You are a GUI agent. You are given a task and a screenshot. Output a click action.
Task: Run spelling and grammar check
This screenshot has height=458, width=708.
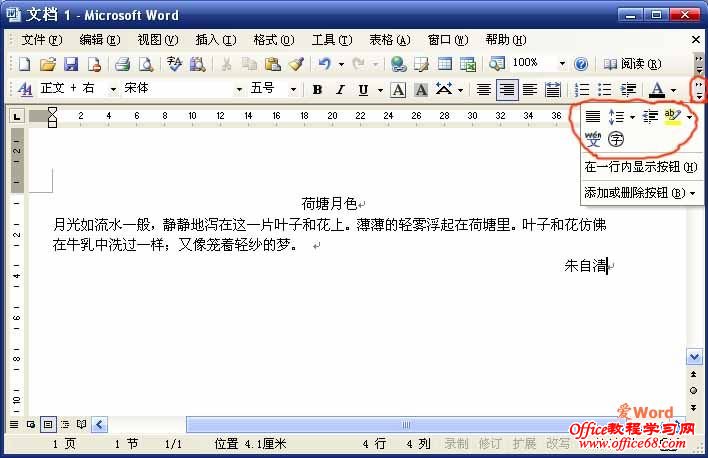[174, 64]
